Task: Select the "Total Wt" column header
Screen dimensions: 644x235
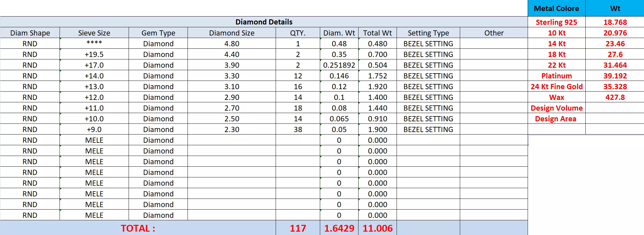Action: click(x=378, y=33)
